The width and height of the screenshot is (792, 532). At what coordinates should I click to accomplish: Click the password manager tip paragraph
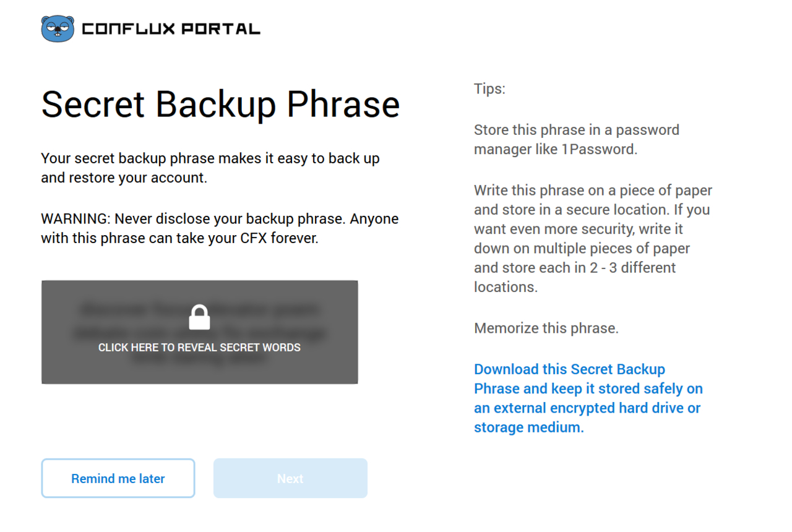[576, 139]
